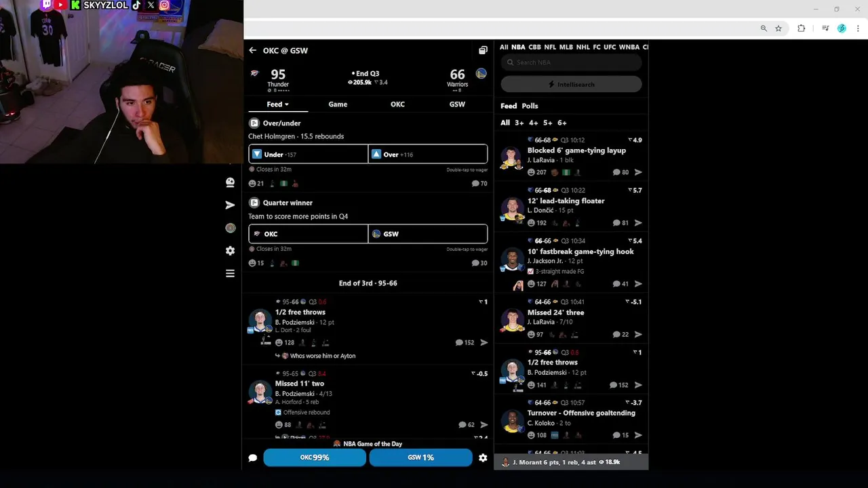Viewport: 868px width, 488px height.
Task: Select the UFC league filter
Action: [x=610, y=47]
